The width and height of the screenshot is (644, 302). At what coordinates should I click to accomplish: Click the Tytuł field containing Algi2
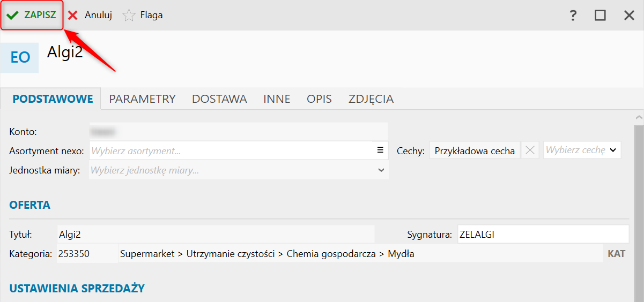(x=214, y=234)
